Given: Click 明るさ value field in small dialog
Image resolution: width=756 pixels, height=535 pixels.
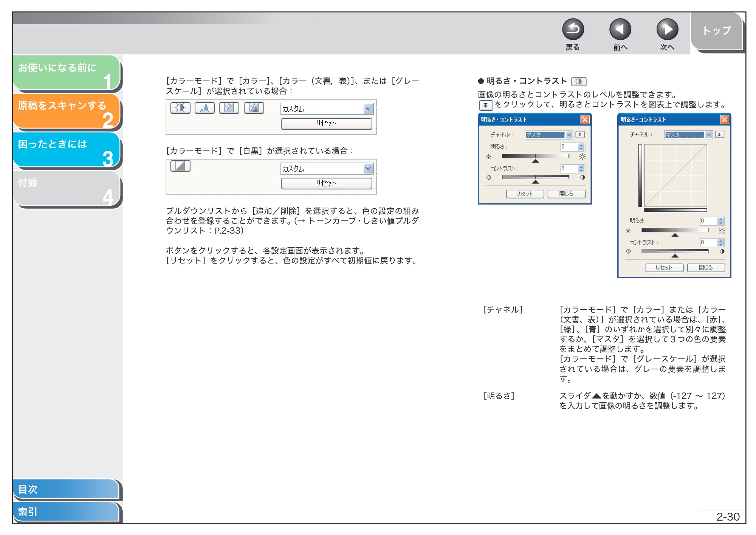Looking at the screenshot, I should 569,147.
